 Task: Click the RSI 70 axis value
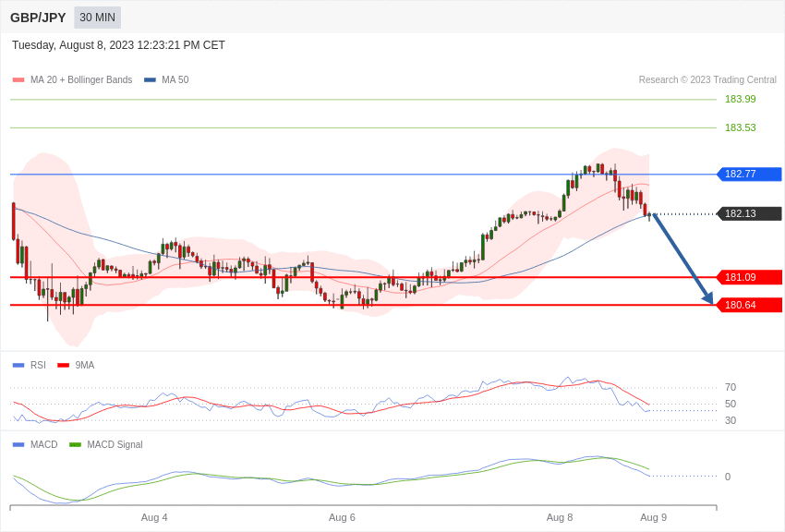pyautogui.click(x=731, y=387)
